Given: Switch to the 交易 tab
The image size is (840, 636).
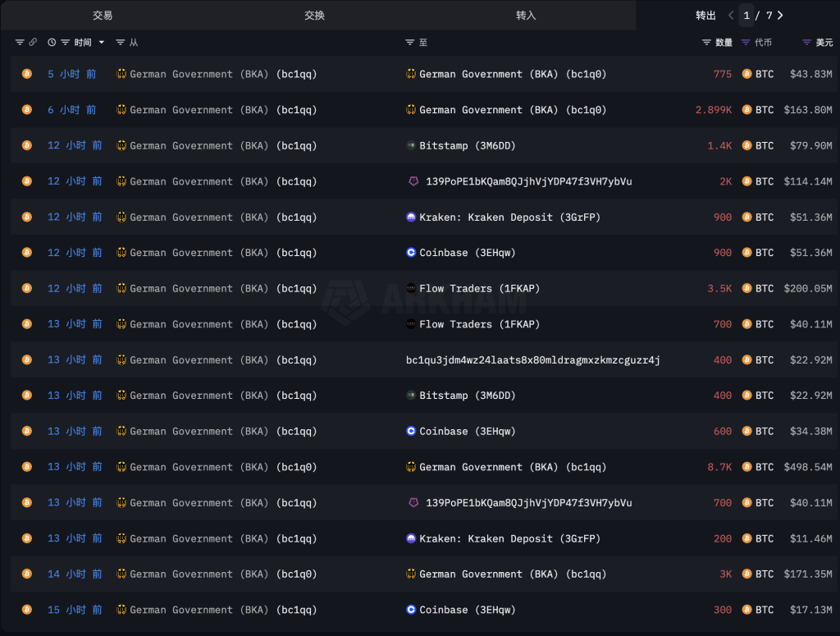Looking at the screenshot, I should [103, 16].
